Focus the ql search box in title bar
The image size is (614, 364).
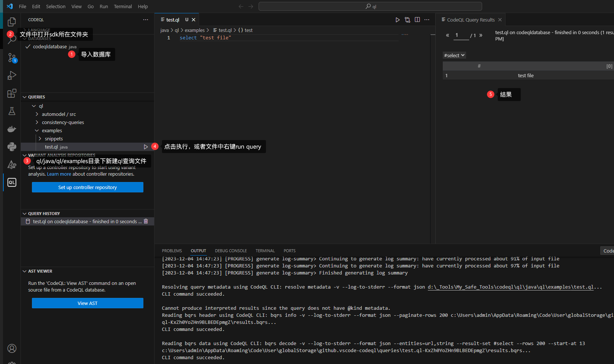pyautogui.click(x=370, y=6)
